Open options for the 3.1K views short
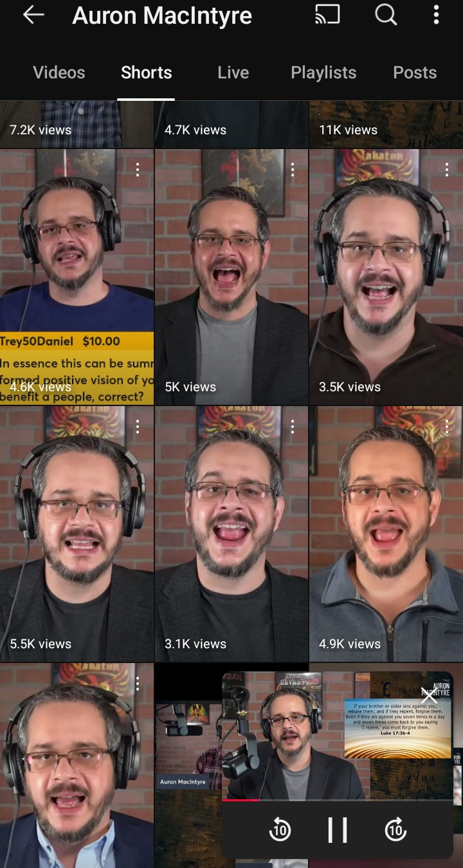This screenshot has width=463, height=868. [293, 427]
